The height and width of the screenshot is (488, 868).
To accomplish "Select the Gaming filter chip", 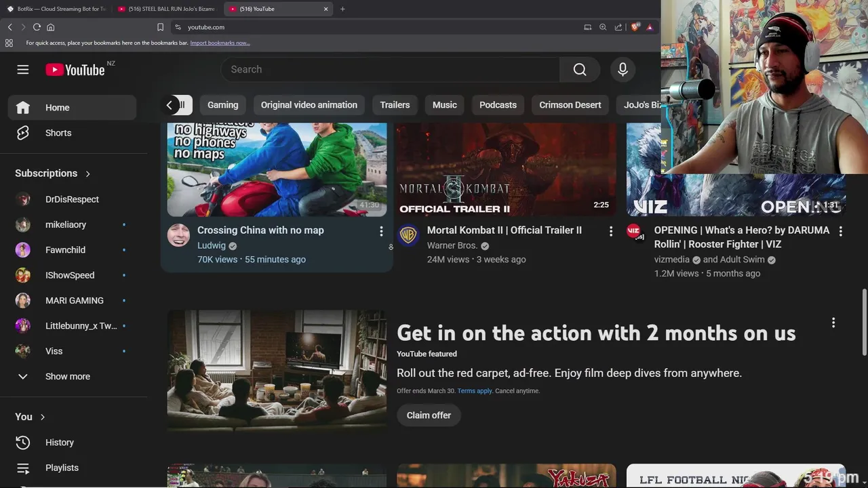I will pos(223,105).
